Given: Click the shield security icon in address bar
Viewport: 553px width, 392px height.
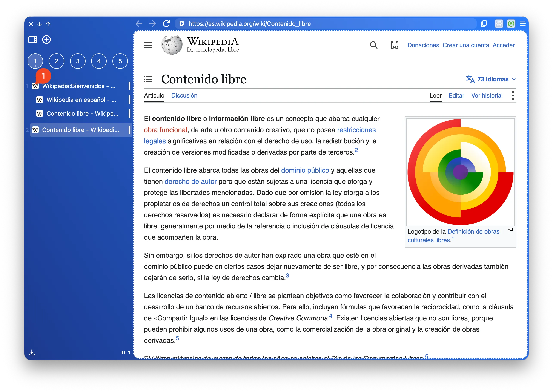Looking at the screenshot, I should pyautogui.click(x=182, y=24).
